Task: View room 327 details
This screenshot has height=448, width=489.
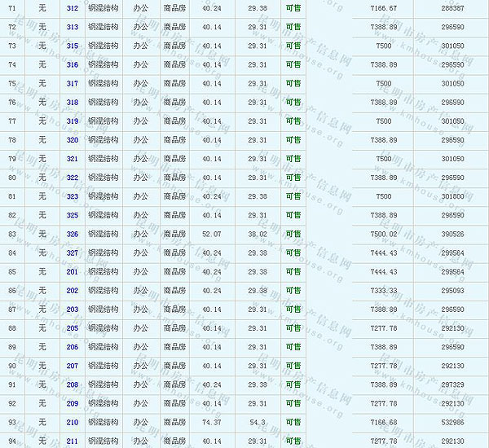Action: tap(73, 253)
